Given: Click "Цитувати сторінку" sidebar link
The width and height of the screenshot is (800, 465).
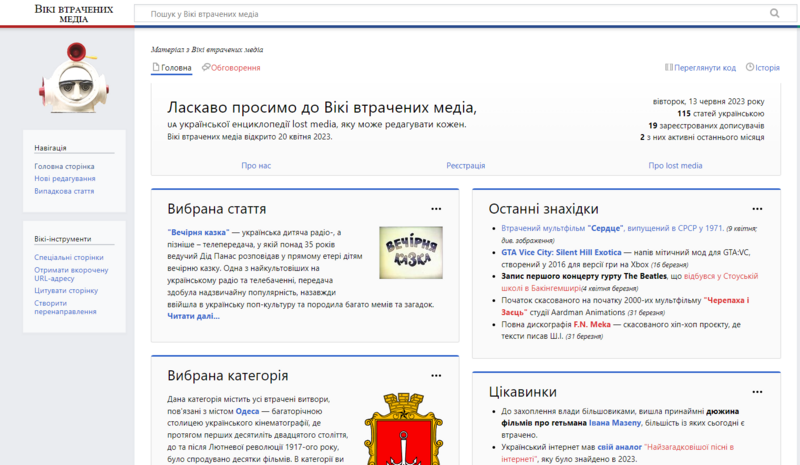Looking at the screenshot, I should pyautogui.click(x=66, y=290).
